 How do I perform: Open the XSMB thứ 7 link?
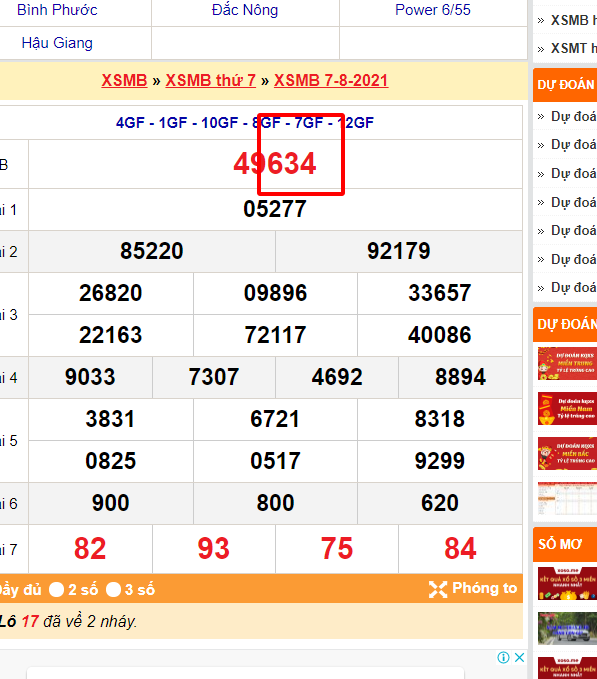click(210, 81)
